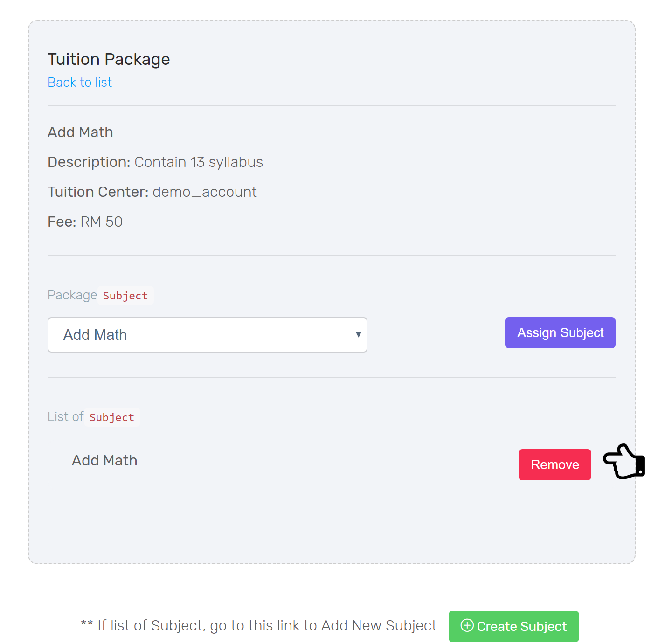Open the Back to list link

pos(80,82)
